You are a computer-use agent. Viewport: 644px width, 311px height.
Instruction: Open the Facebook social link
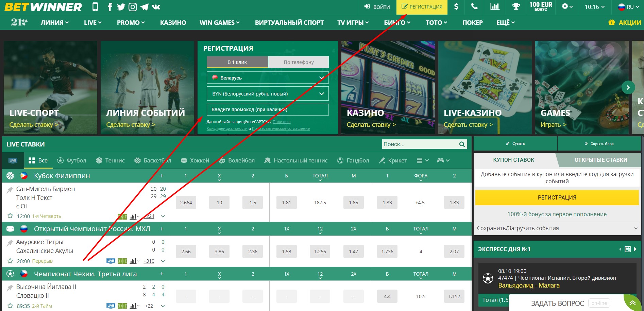point(109,7)
